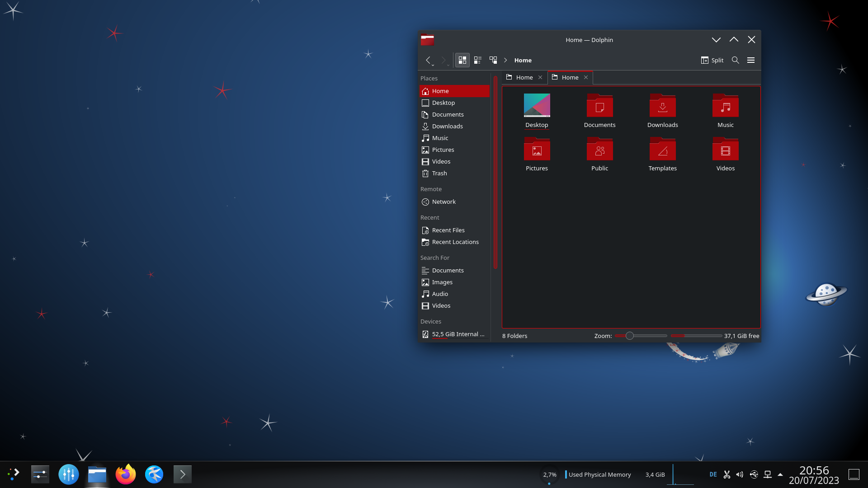Select the first Home tab
The image size is (868, 488).
pos(524,77)
